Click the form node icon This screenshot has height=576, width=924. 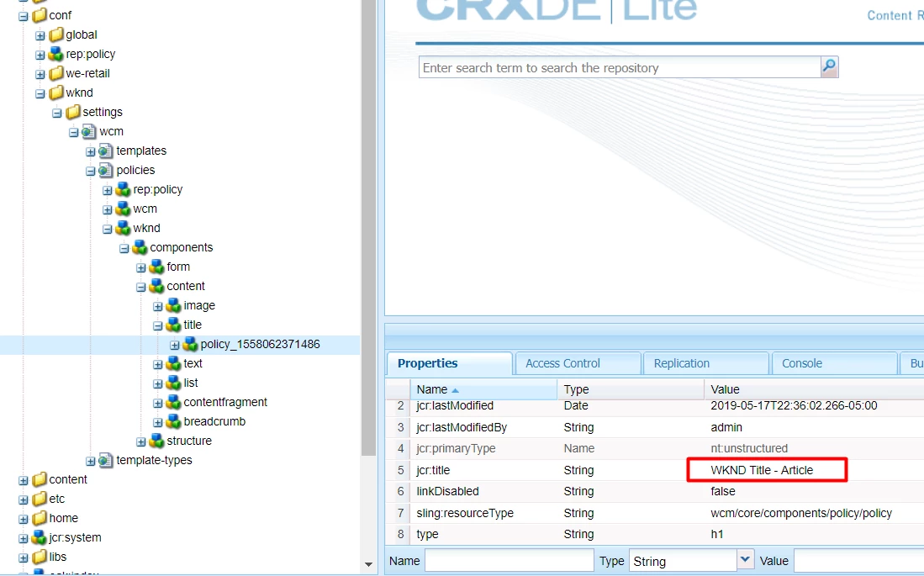click(156, 267)
